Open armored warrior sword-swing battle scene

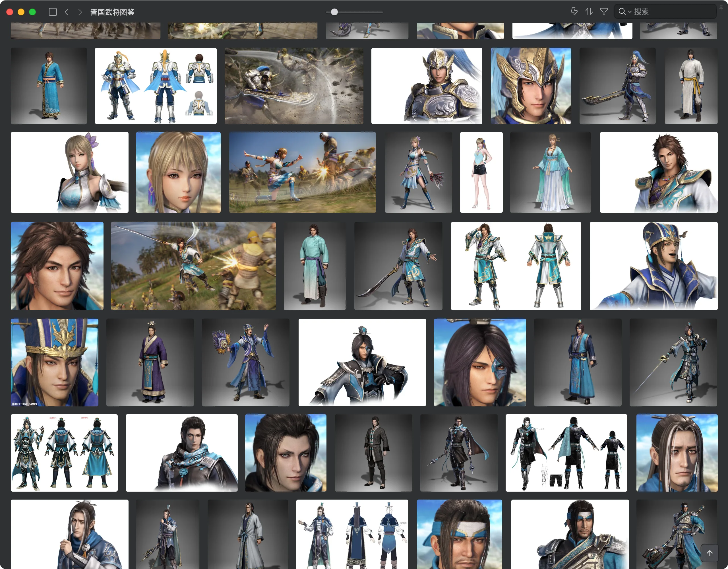[294, 86]
